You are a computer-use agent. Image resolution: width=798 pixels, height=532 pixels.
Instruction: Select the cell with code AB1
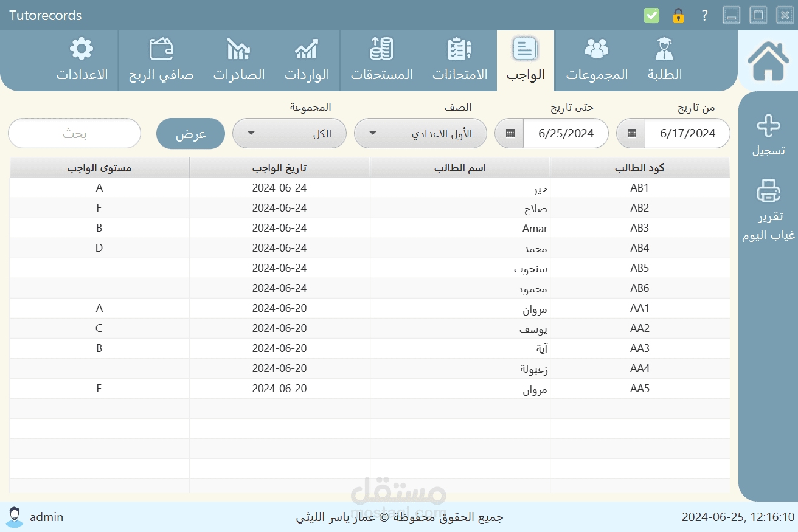640,188
